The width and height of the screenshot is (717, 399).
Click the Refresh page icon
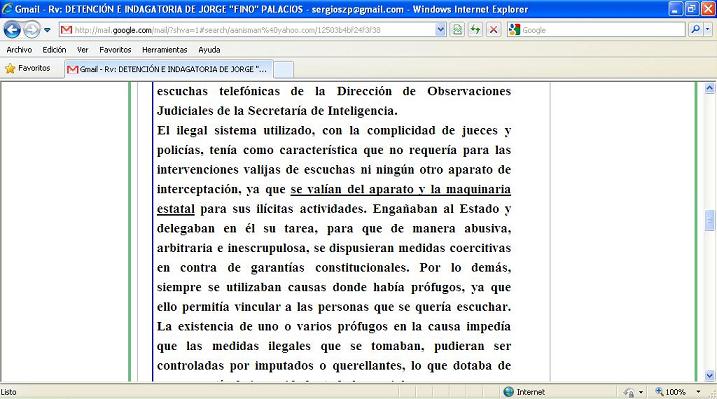(476, 30)
